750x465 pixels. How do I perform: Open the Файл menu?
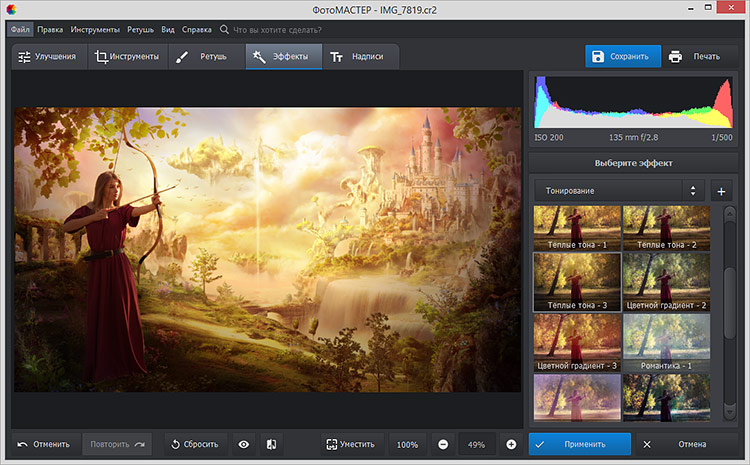pos(21,30)
